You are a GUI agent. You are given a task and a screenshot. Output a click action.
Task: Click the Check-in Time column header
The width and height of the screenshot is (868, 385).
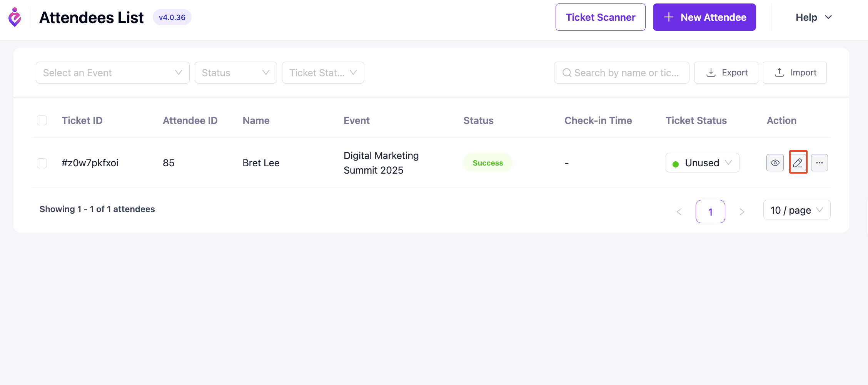pos(598,121)
